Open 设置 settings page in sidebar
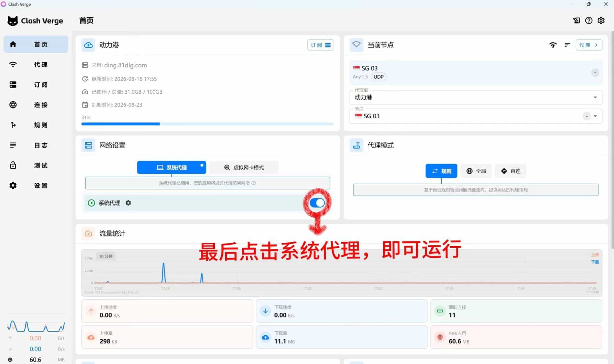The width and height of the screenshot is (614, 364). [36, 186]
